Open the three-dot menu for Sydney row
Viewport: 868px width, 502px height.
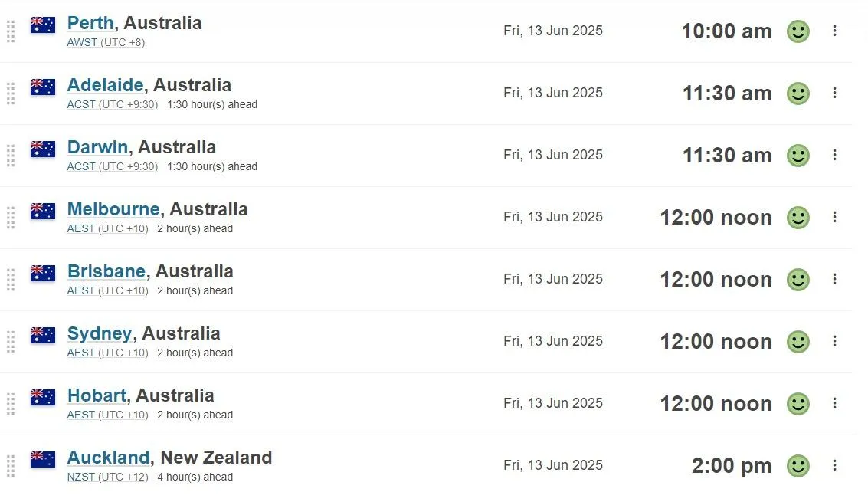(x=834, y=341)
